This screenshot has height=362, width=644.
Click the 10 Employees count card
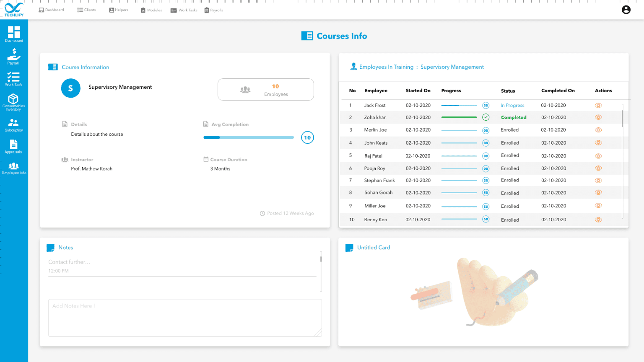pos(265,89)
